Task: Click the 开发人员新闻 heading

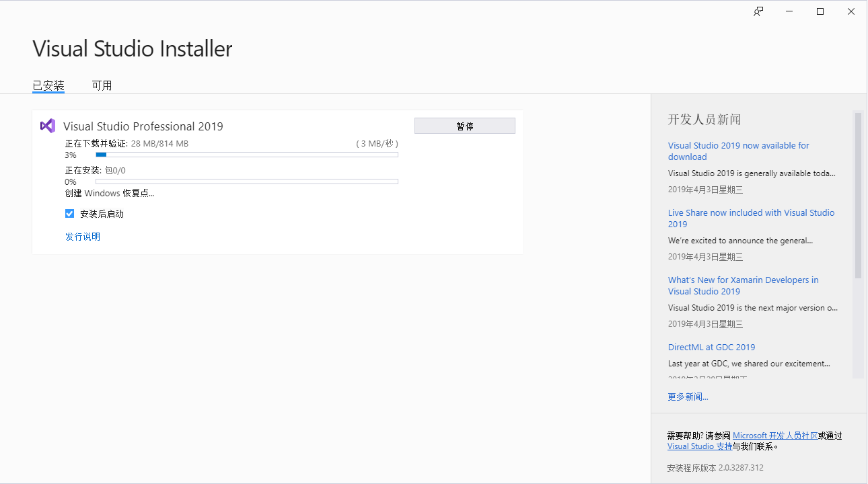Action: 704,120
